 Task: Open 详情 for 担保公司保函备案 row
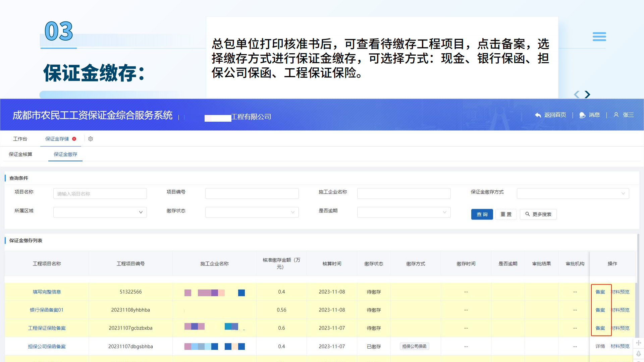pyautogui.click(x=600, y=346)
